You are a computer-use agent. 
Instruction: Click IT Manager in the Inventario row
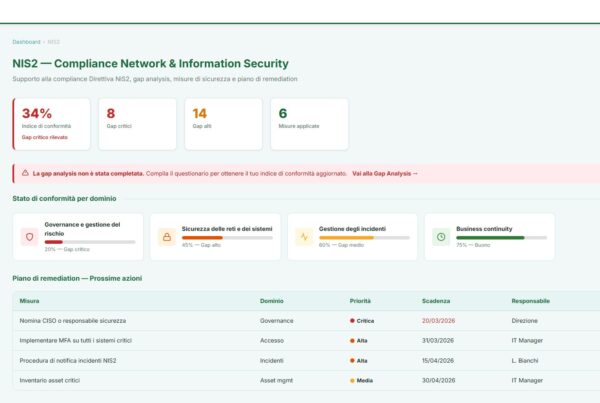[x=527, y=380]
